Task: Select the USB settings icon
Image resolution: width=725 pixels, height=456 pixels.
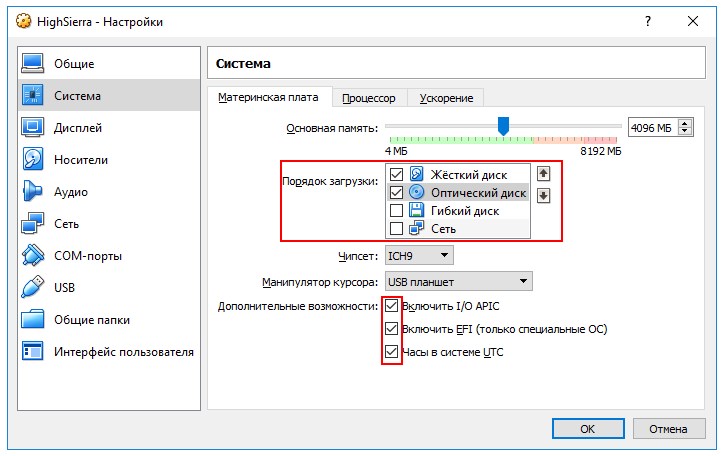Action: [x=33, y=288]
